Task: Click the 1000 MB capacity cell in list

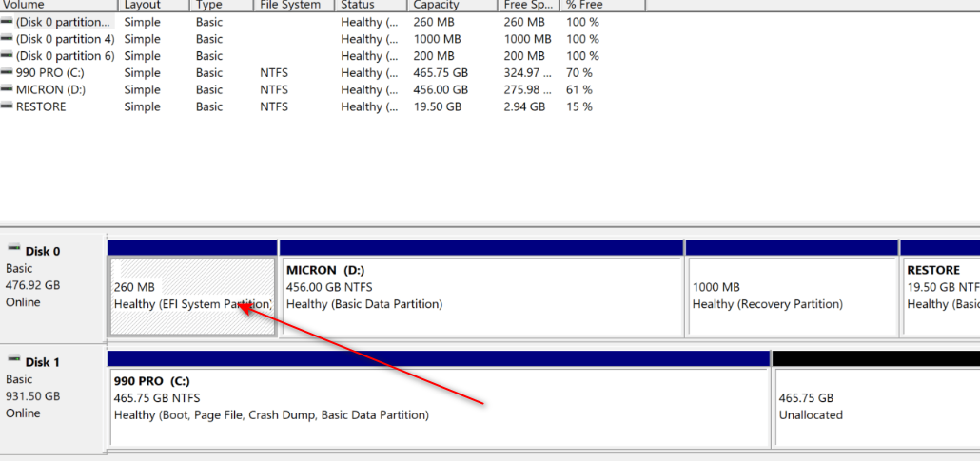Action: [437, 39]
